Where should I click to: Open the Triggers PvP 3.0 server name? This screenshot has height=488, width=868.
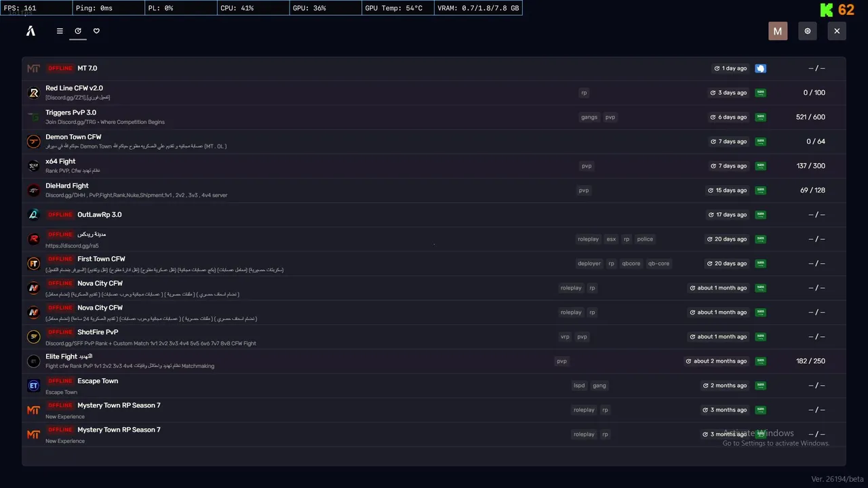click(71, 113)
